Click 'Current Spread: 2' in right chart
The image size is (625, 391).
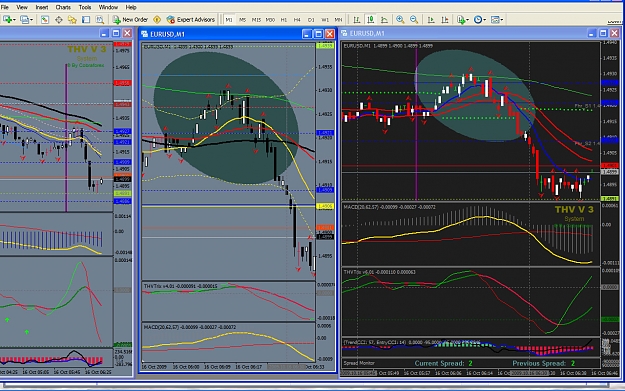tap(443, 363)
